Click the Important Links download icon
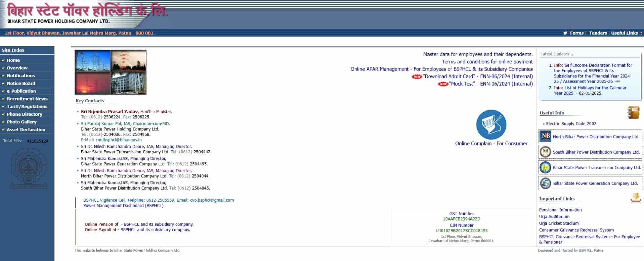Screen dimensions: 644x261 pos(636,198)
